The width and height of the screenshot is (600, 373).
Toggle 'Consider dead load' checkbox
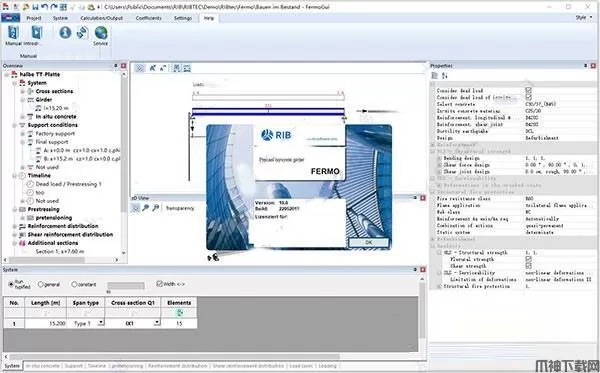pos(528,90)
